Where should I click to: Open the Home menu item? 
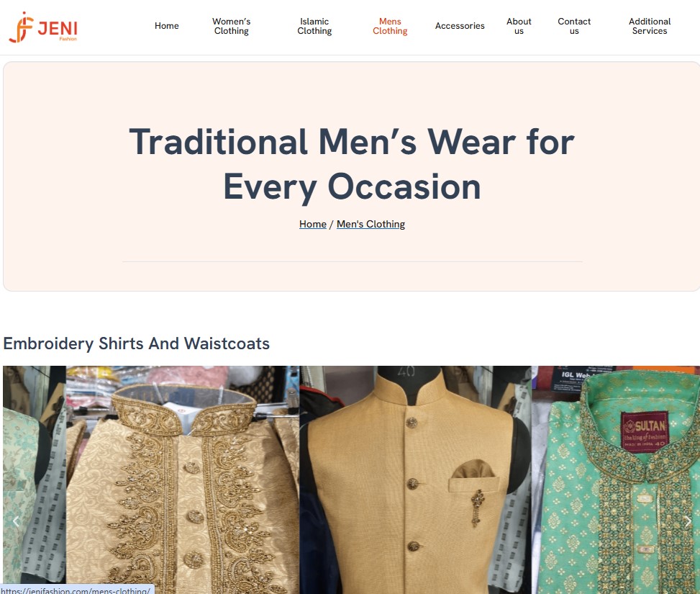(x=166, y=26)
